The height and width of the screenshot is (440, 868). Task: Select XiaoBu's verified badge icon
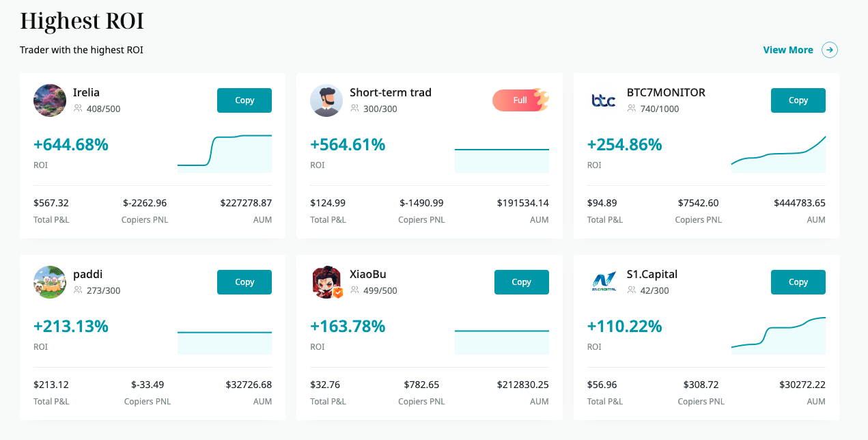coord(339,294)
